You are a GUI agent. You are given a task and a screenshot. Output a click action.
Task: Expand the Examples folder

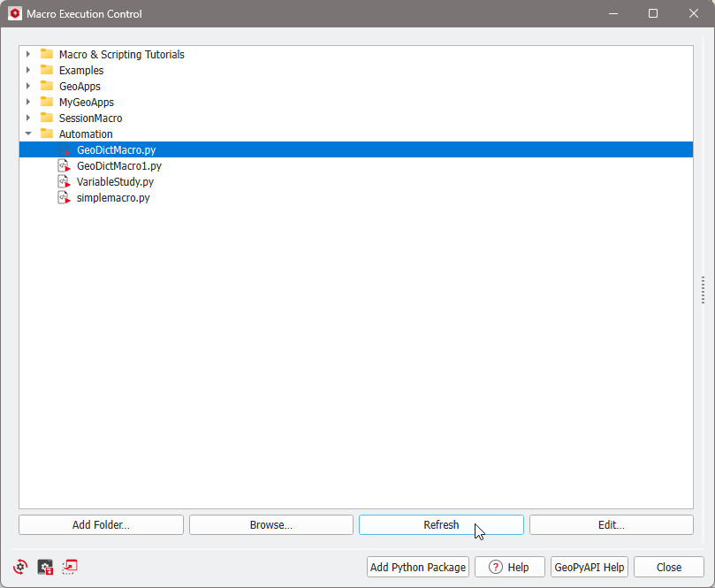point(28,70)
